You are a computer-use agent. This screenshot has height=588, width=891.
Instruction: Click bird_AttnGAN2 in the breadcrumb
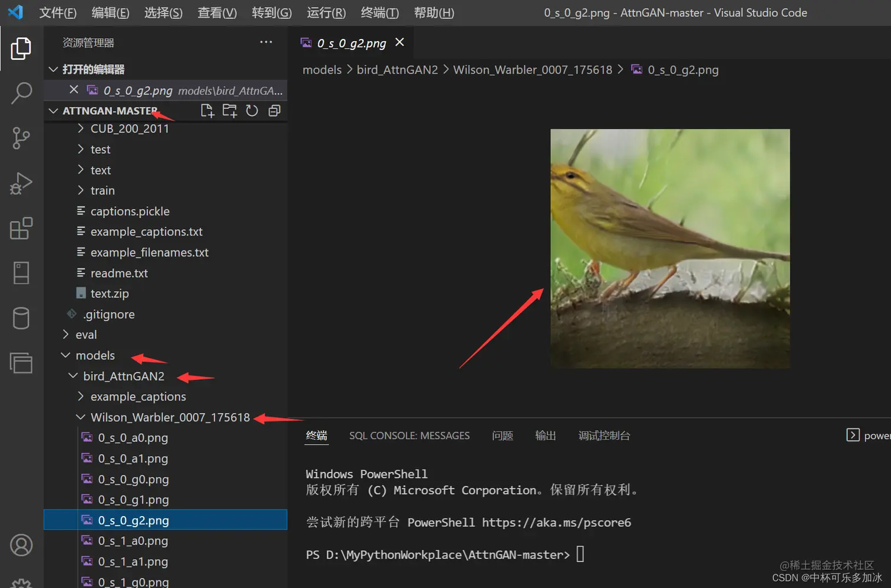[x=397, y=70]
